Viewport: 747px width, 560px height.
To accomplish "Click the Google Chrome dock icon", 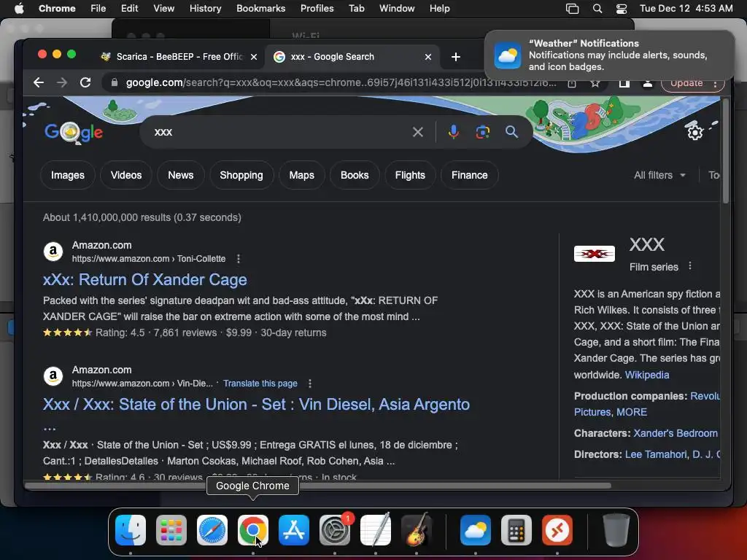I will tap(253, 530).
